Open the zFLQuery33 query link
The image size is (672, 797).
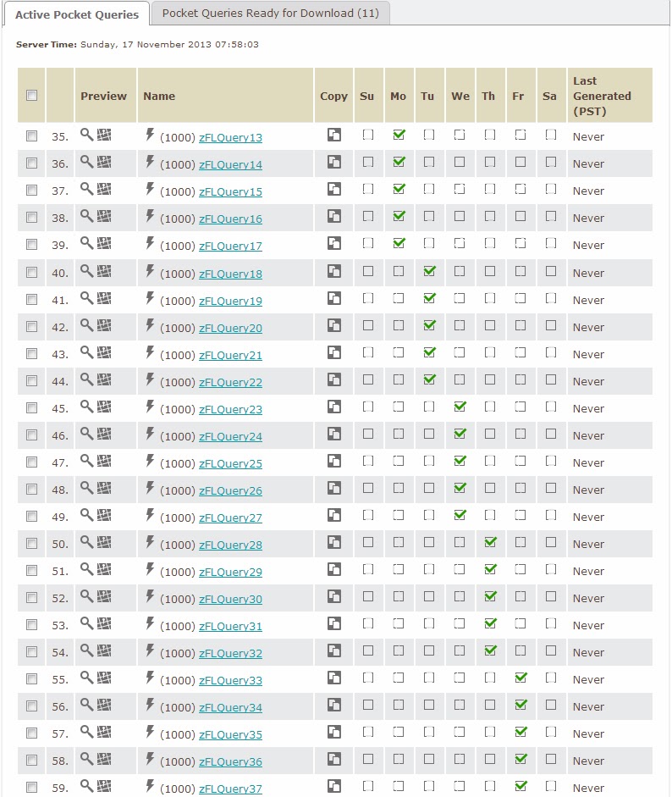(x=230, y=681)
